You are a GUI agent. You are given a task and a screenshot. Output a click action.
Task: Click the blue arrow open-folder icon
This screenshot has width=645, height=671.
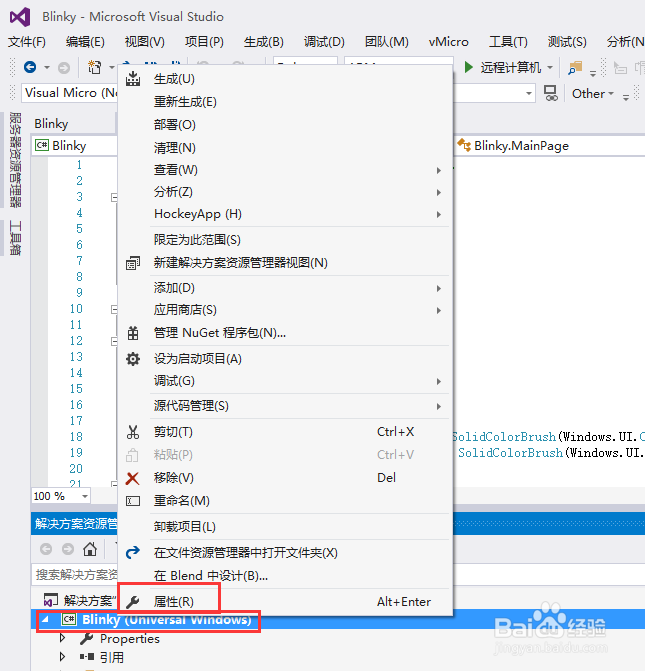[x=133, y=552]
